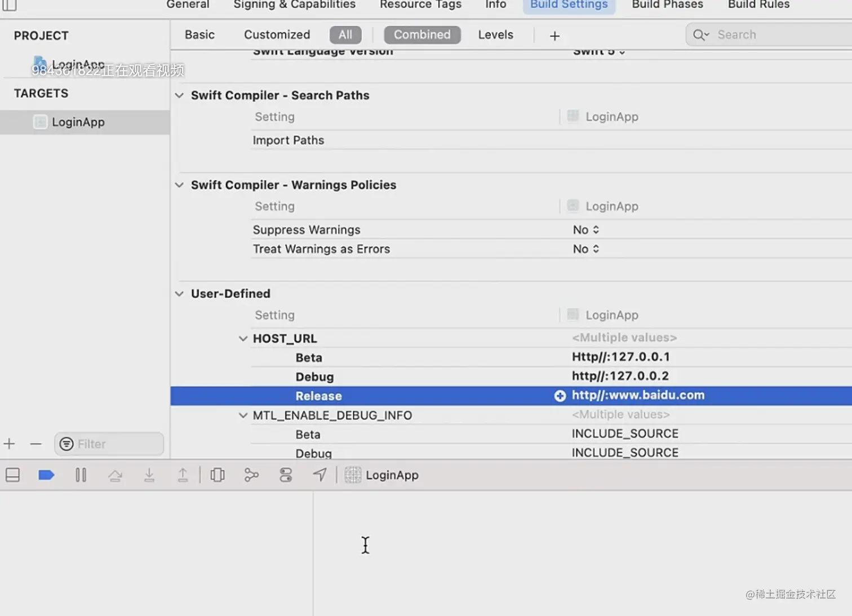Select LoginApp project icon in sidebar

pyautogui.click(x=39, y=63)
